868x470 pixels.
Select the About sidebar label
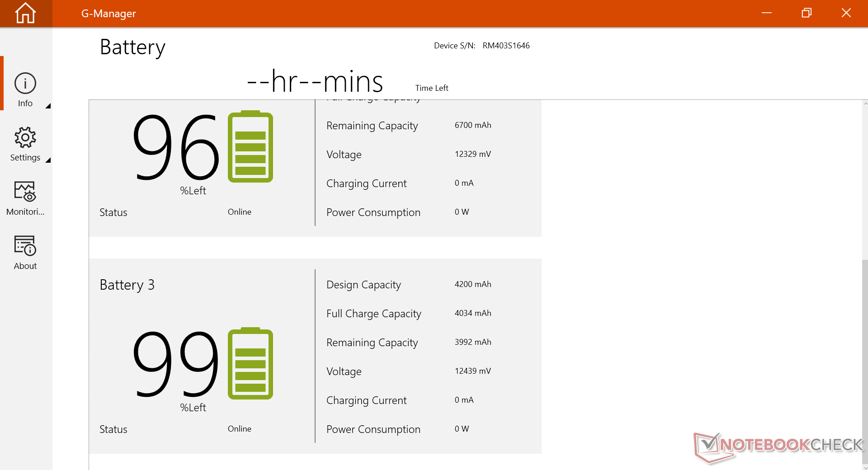tap(25, 266)
